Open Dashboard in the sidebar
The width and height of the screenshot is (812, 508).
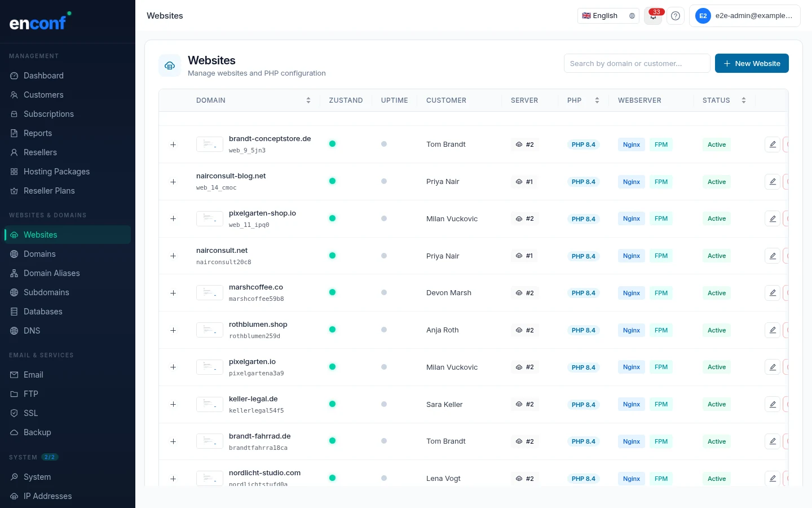[68, 76]
